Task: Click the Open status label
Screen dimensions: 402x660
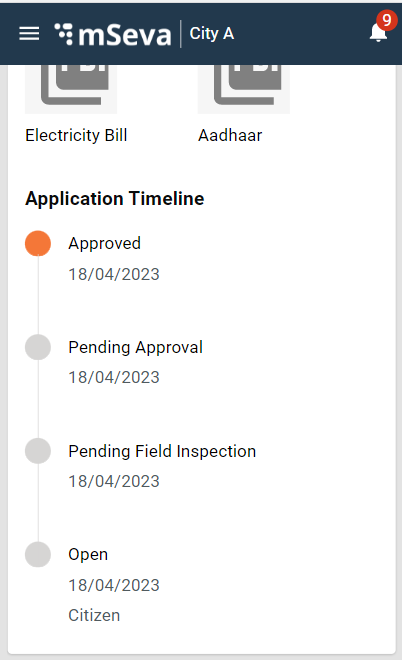Action: click(x=88, y=555)
